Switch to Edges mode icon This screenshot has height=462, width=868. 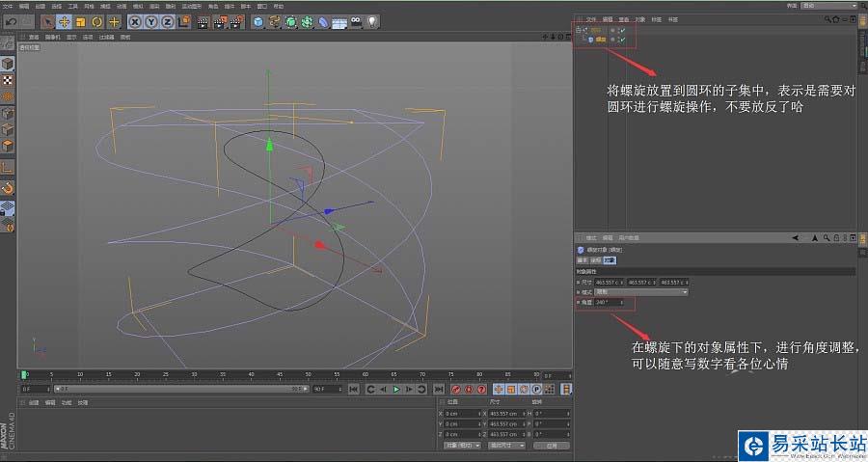pos(7,130)
